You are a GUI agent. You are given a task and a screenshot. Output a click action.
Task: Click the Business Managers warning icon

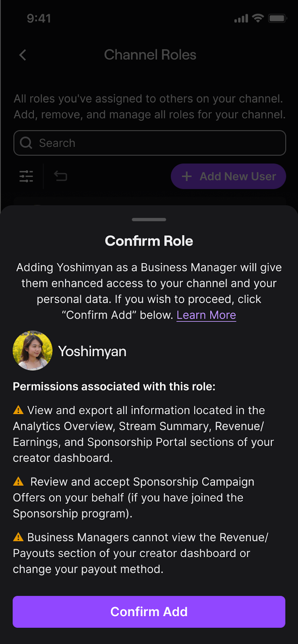coord(19,537)
